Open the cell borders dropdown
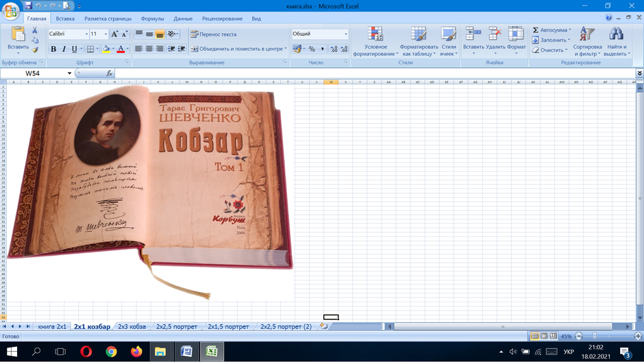644x364 pixels. (x=97, y=49)
